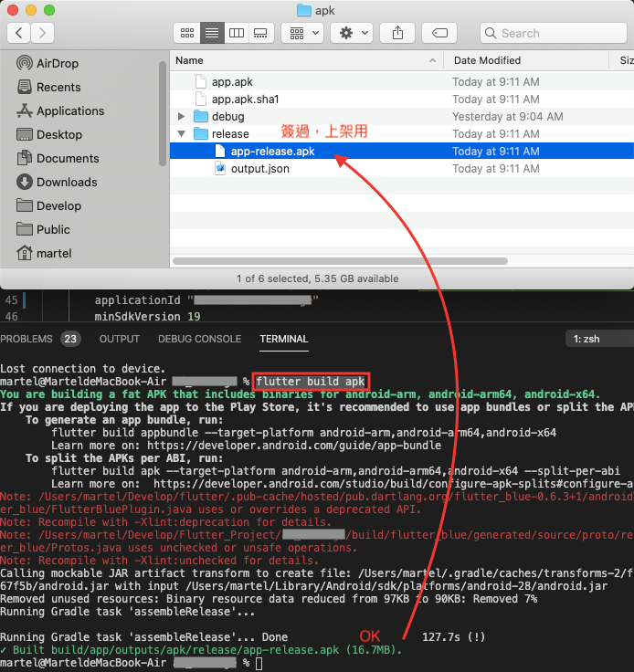This screenshot has width=634, height=672.
Task: Open AirDrop in the sidebar
Action: pyautogui.click(x=48, y=63)
